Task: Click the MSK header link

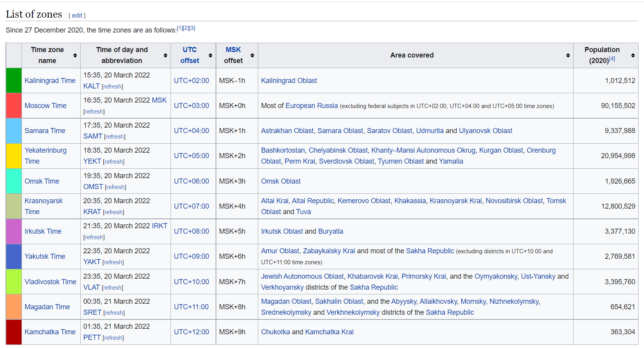Action: tap(233, 50)
